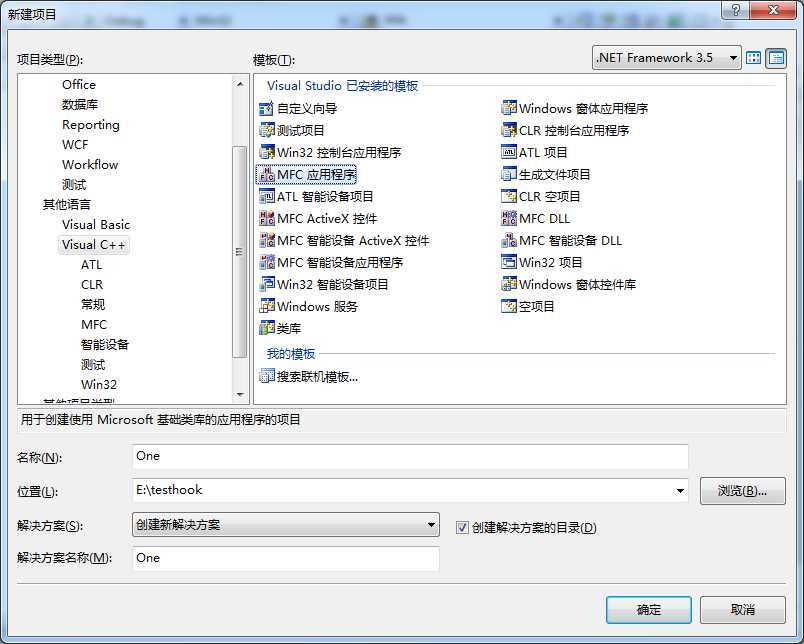This screenshot has width=804, height=644.
Task: Choose the 类库 template icon
Action: coord(267,328)
